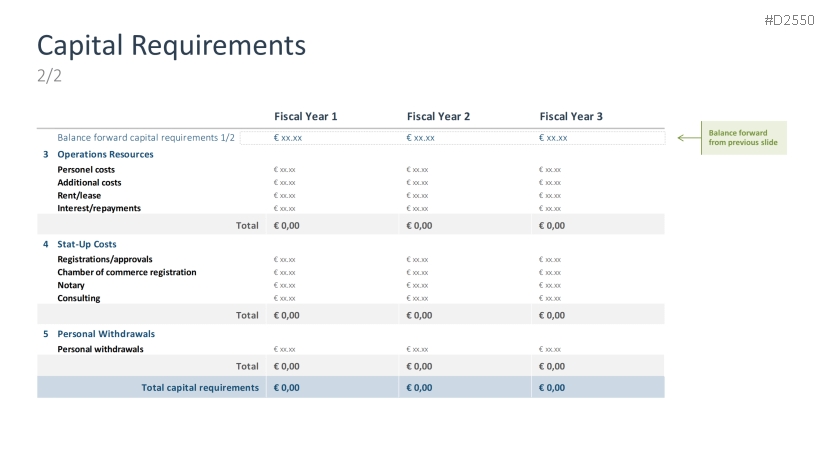This screenshot has height=466, width=829.
Task: Select the Chamber of commerce registration label
Action: coord(127,272)
